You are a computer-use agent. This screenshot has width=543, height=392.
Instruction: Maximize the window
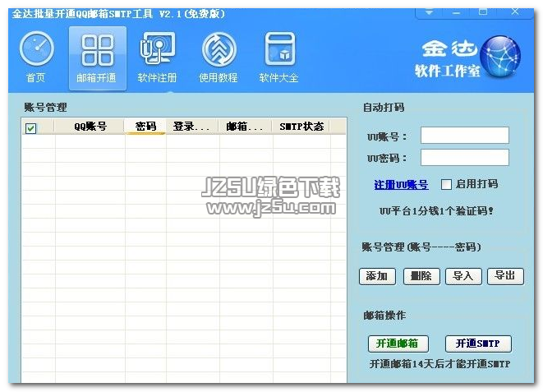pos(483,12)
